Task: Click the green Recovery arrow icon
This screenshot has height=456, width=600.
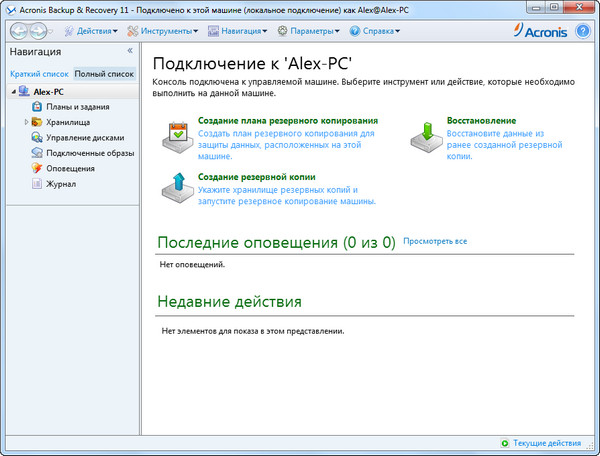Action: pyautogui.click(x=425, y=133)
